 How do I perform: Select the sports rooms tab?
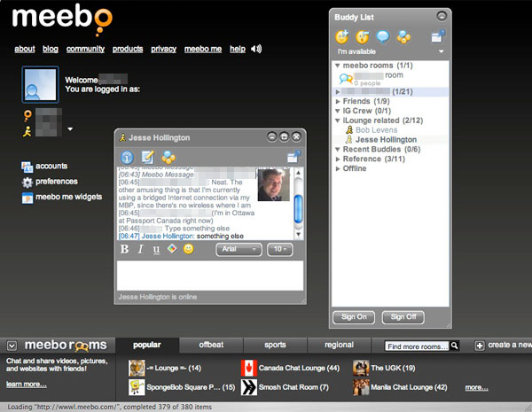[x=275, y=345]
